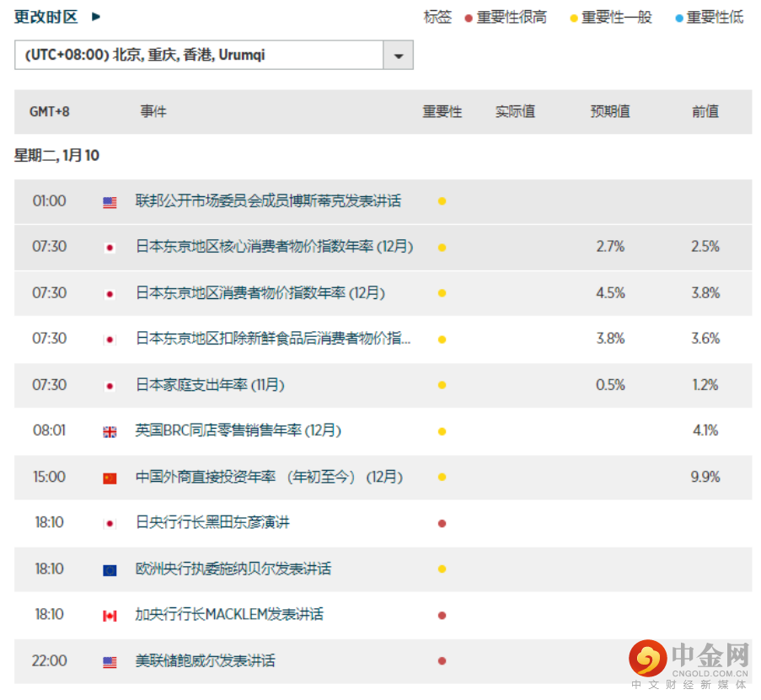
Task: Click the 08:01 time cell
Action: coord(50,430)
